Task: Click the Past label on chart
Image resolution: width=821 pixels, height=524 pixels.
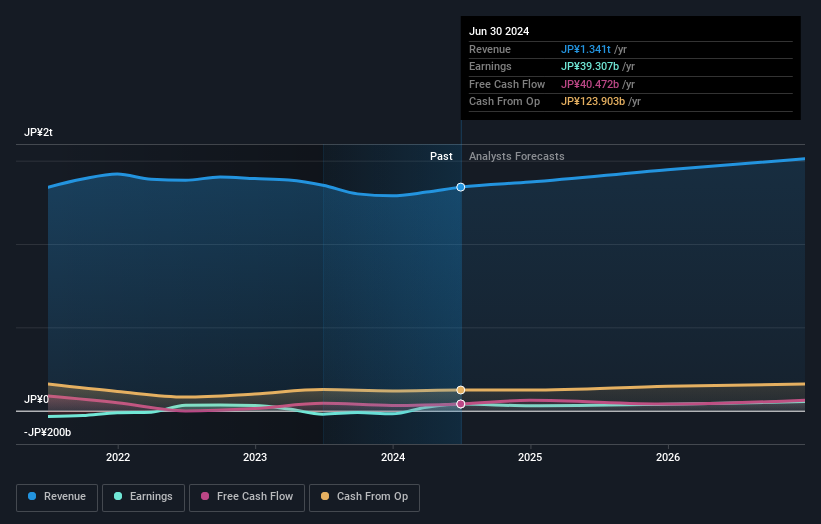Action: point(441,156)
